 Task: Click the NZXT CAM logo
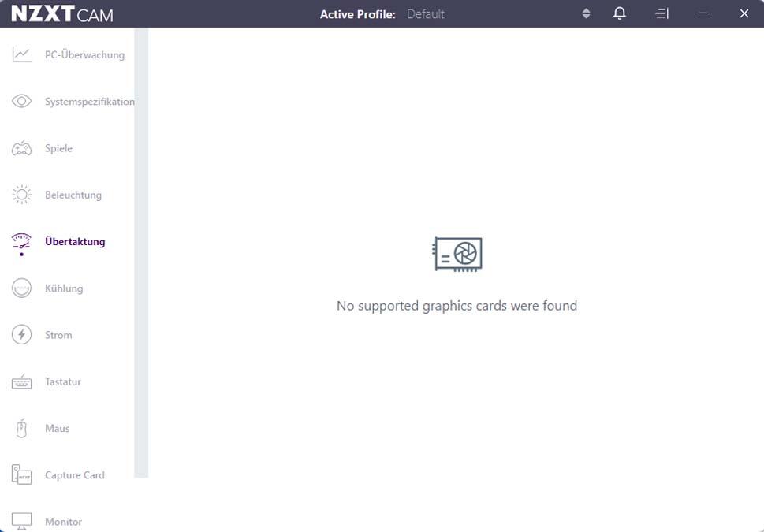(61, 13)
